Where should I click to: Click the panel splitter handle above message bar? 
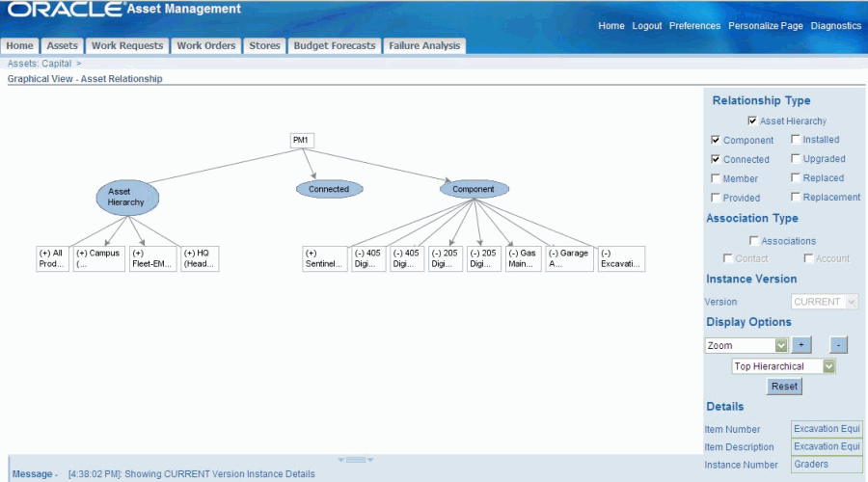coord(355,460)
